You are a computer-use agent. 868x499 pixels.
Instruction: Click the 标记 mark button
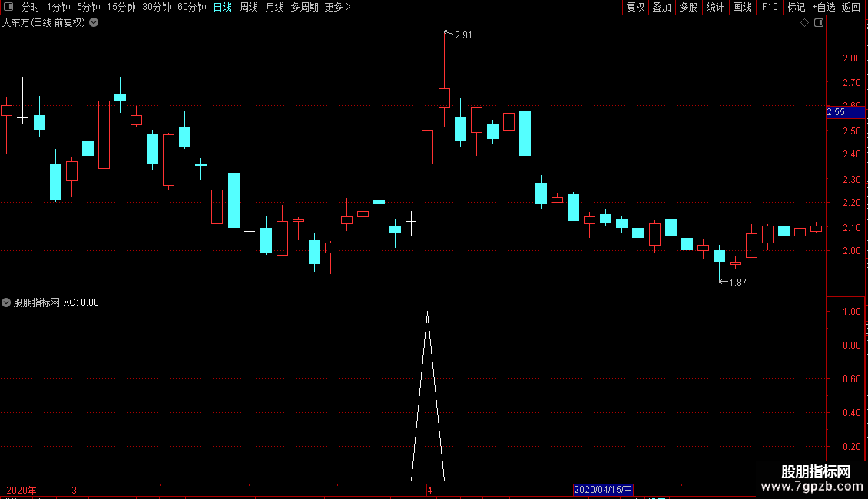796,7
